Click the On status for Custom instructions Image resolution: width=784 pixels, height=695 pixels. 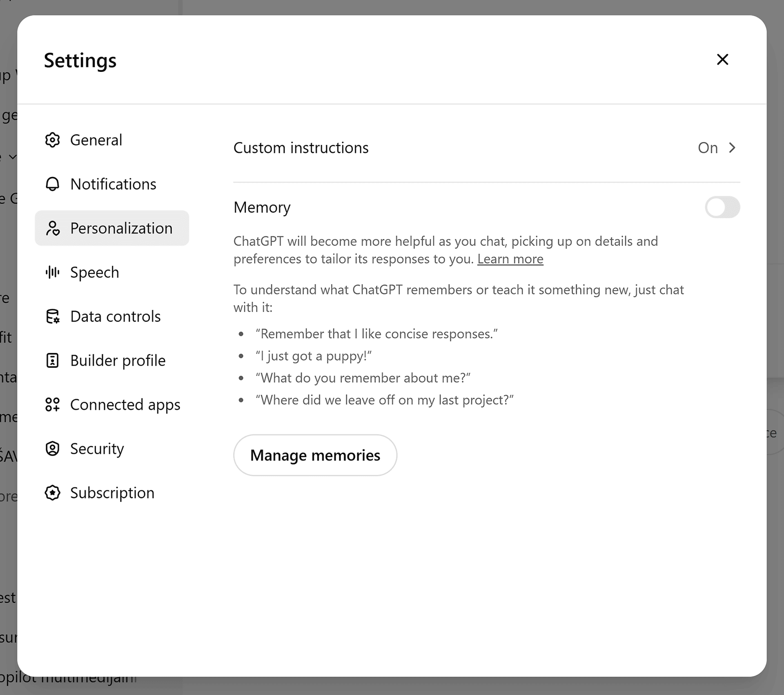tap(708, 148)
